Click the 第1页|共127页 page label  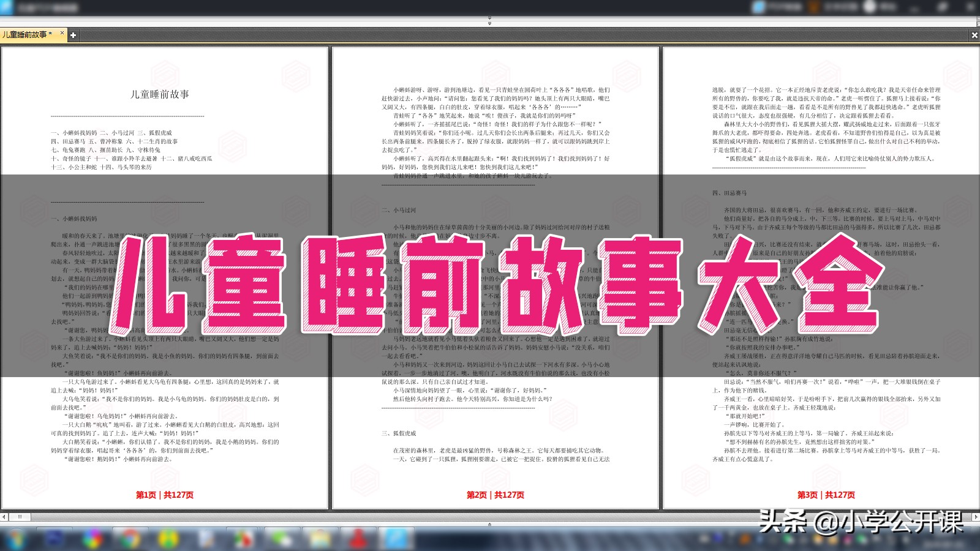click(164, 493)
